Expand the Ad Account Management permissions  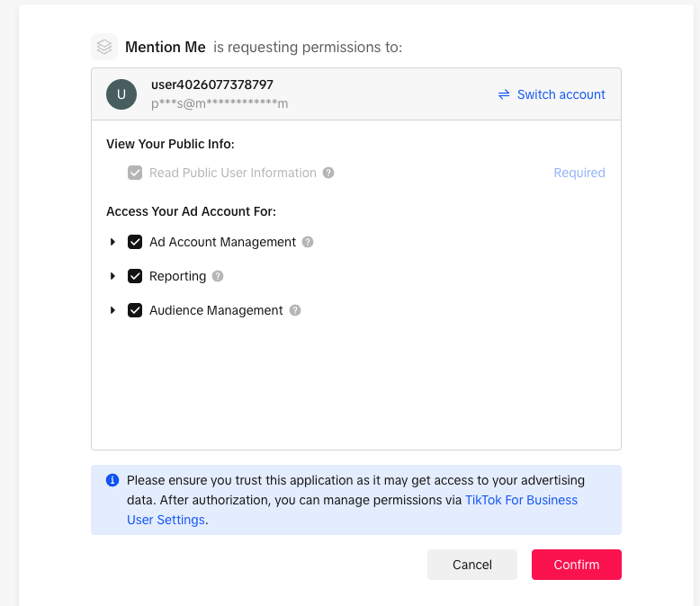click(112, 242)
